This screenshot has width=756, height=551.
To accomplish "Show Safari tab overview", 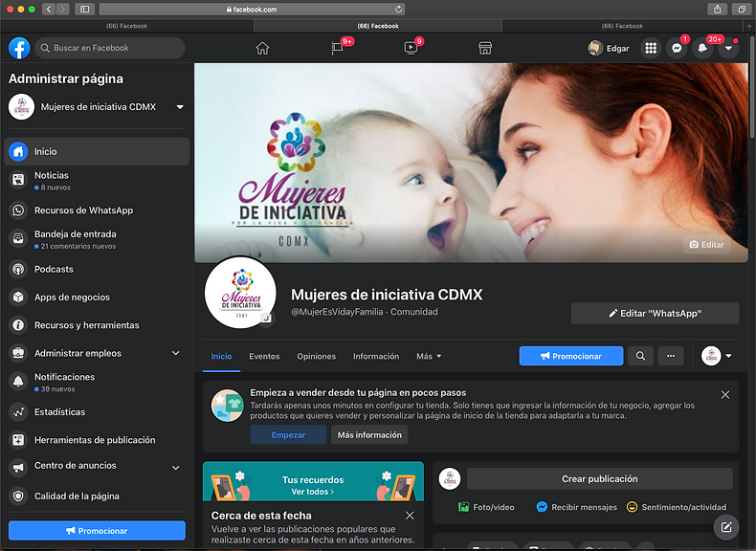I will (742, 10).
